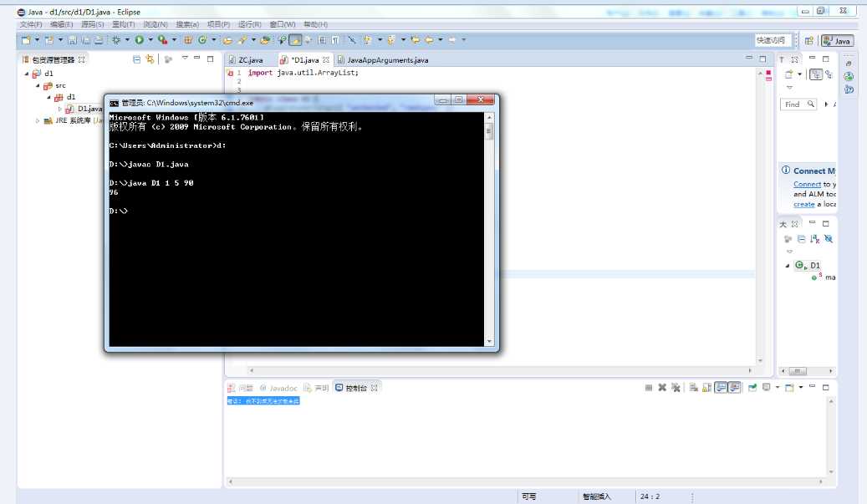867x504 pixels.
Task: Run the program with the green Run icon
Action: (x=140, y=40)
